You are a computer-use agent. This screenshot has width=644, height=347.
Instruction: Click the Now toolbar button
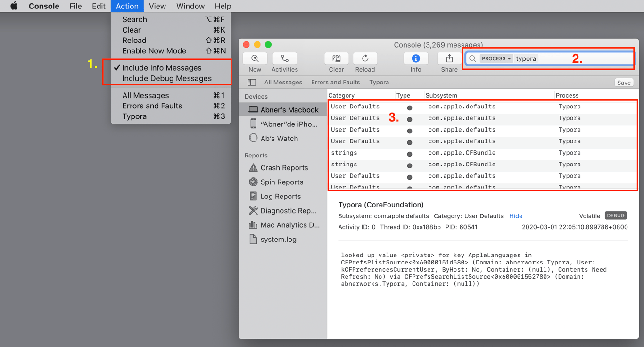coord(255,58)
